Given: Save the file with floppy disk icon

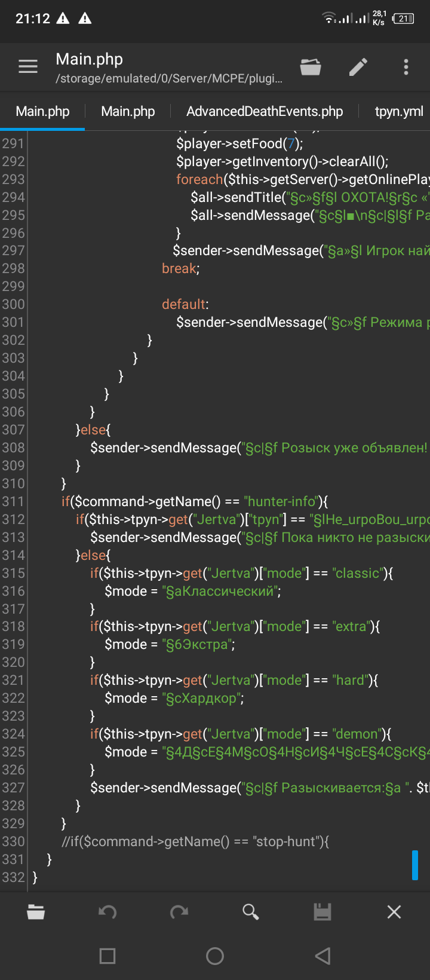Looking at the screenshot, I should pos(322,912).
